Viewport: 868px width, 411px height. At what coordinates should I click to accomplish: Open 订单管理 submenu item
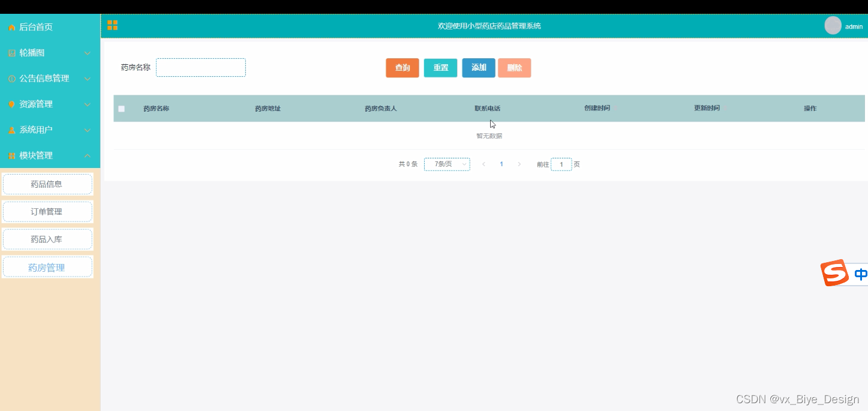pos(47,212)
